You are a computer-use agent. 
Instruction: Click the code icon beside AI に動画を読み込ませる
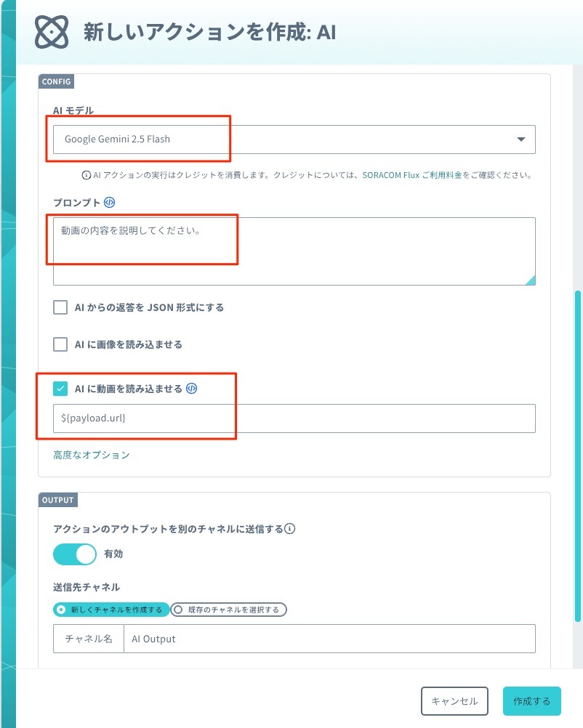192,389
